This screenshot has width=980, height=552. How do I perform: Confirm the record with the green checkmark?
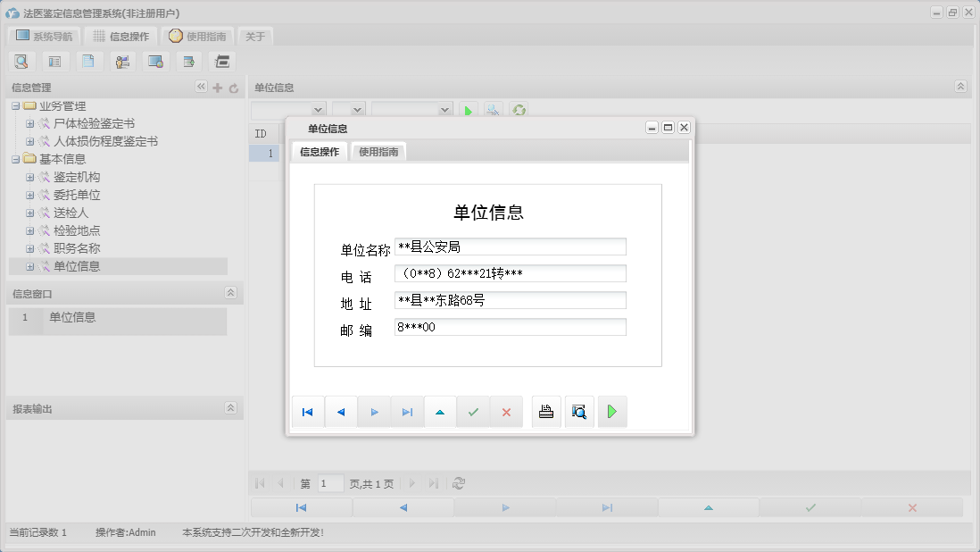(x=473, y=411)
